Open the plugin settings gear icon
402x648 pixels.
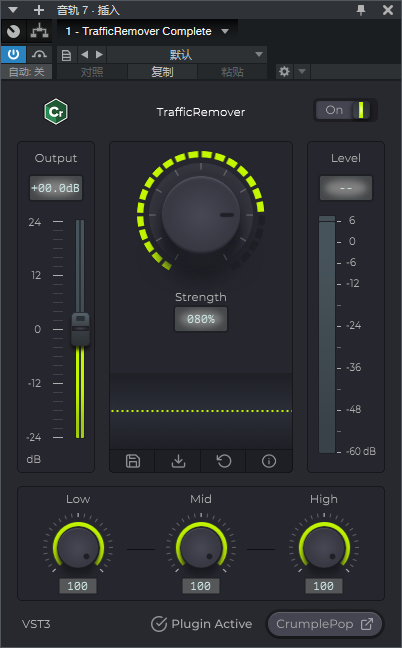click(x=284, y=71)
